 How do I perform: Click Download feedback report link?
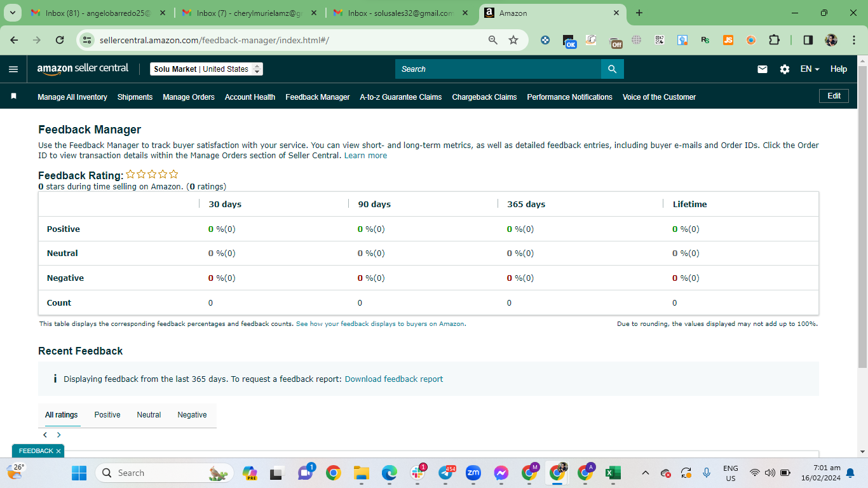(394, 379)
